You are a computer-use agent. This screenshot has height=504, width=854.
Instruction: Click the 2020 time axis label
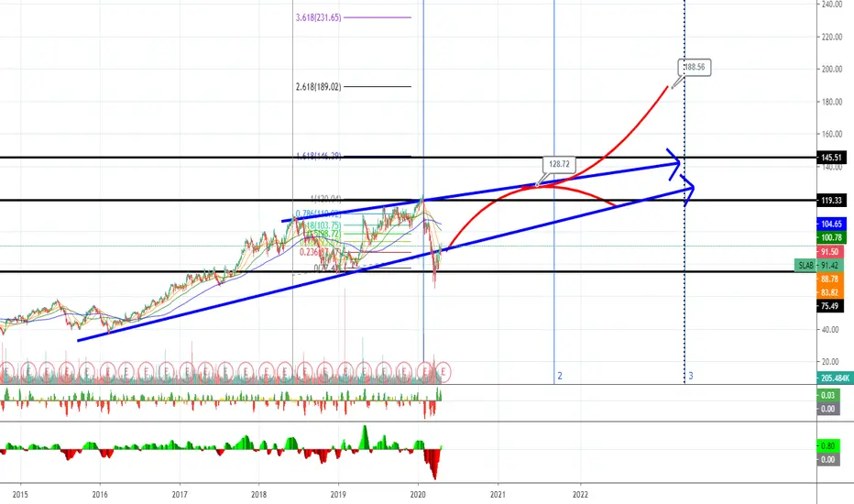418,495
